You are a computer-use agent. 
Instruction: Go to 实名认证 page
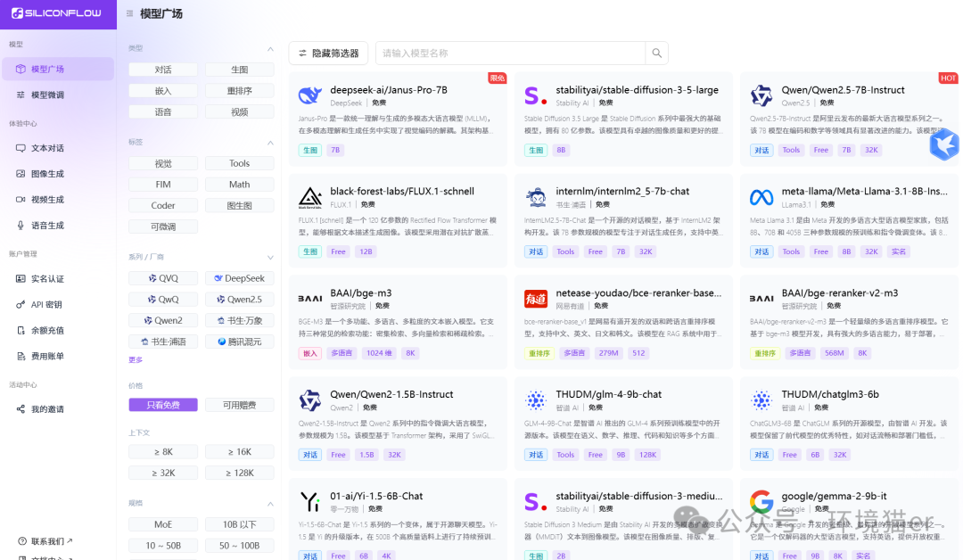click(x=58, y=279)
